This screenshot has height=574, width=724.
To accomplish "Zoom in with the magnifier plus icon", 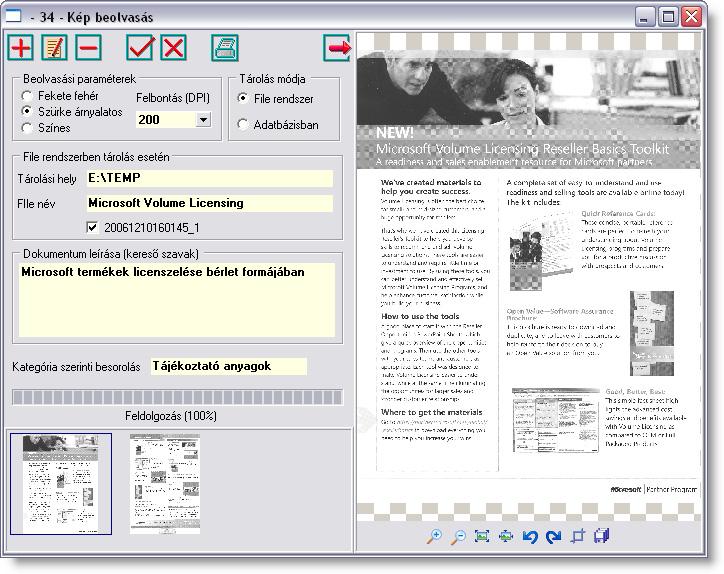I will 434,536.
